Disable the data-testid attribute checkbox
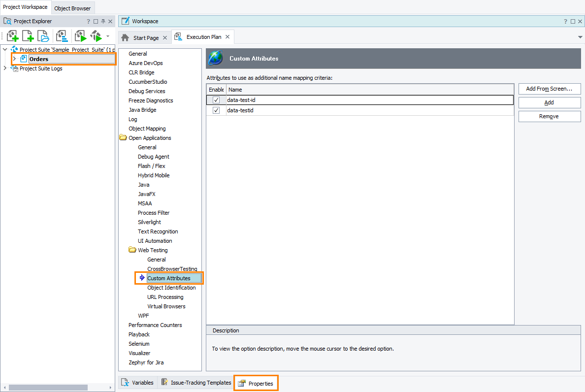 [216, 110]
